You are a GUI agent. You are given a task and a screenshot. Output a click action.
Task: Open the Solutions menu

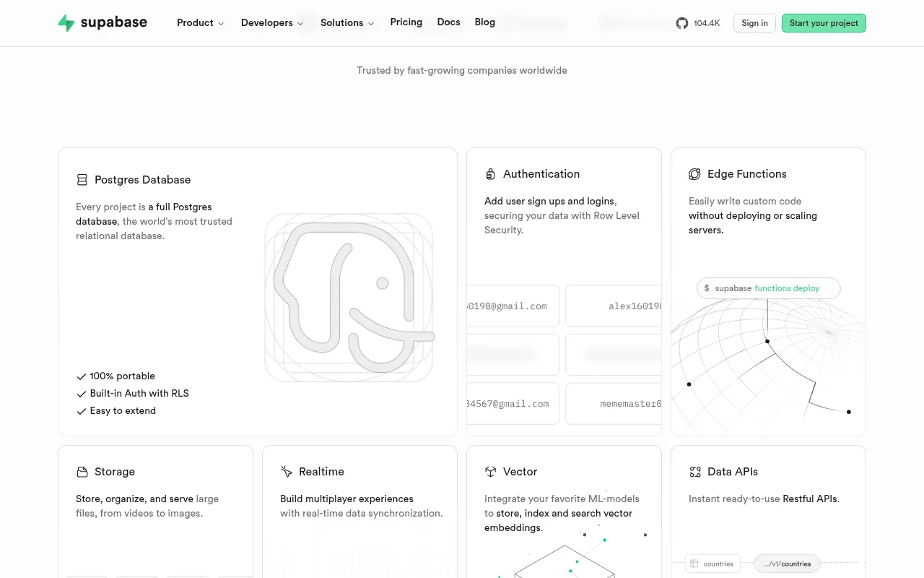point(347,23)
